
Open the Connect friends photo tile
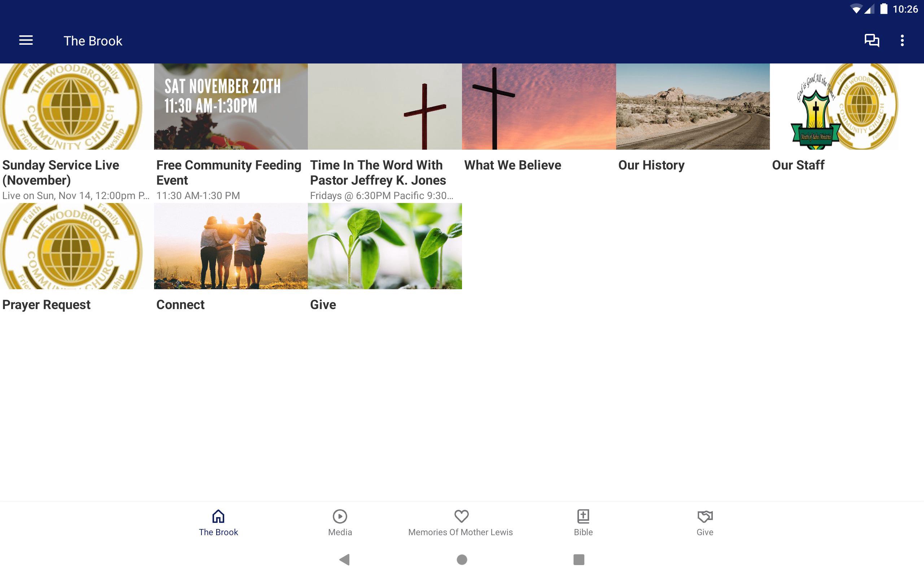pos(231,247)
